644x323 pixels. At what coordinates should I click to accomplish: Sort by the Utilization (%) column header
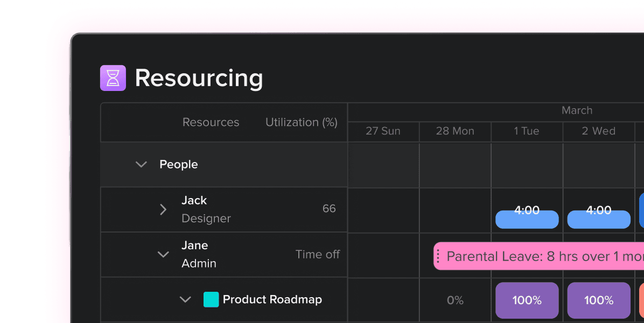tap(302, 122)
